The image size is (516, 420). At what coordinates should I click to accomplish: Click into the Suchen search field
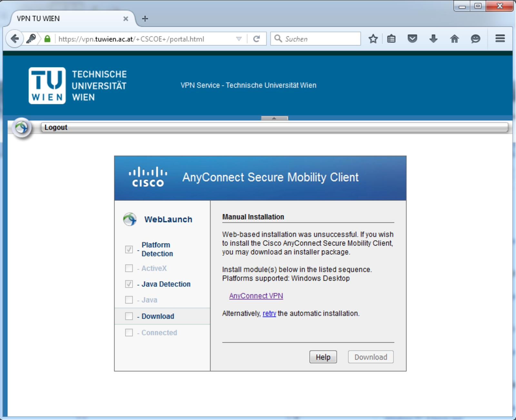(315, 39)
